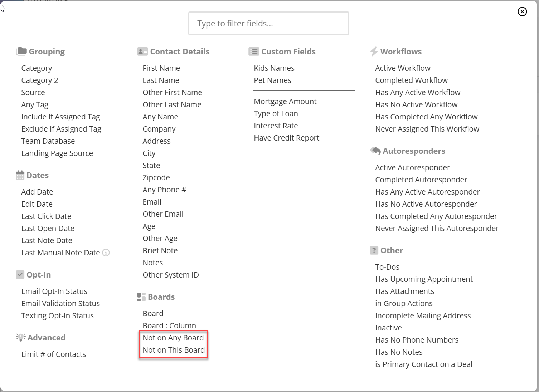Pick Mortgage Amount field
The height and width of the screenshot is (392, 539).
point(285,102)
